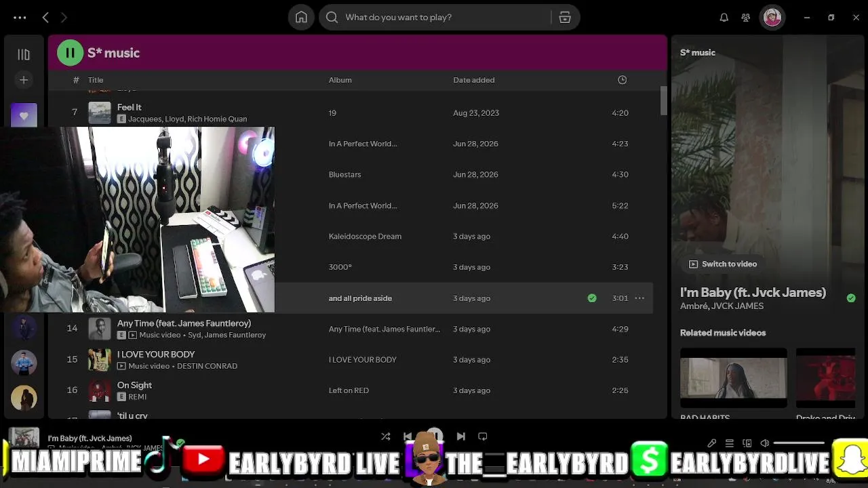Viewport: 868px width, 488px height.
Task: Open the lyrics view icon
Action: click(x=711, y=443)
